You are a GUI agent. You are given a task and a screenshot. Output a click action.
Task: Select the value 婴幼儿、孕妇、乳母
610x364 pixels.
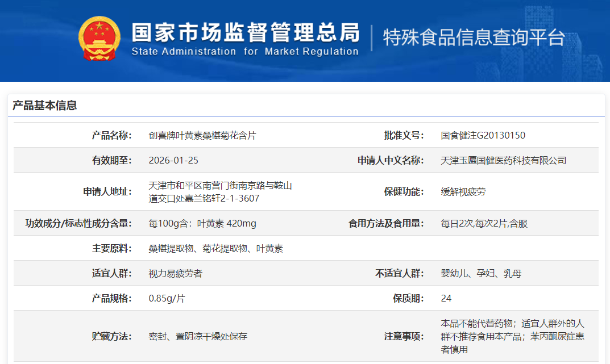(481, 274)
